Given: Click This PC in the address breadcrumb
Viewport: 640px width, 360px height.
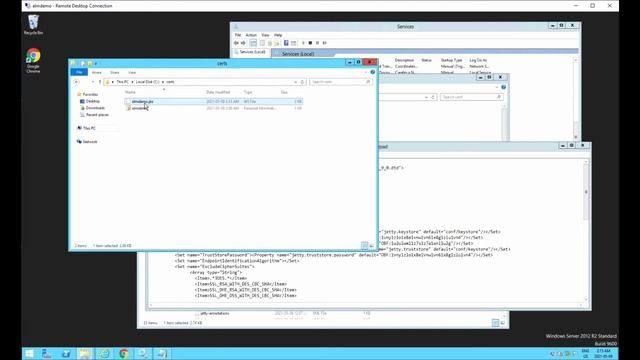Looking at the screenshot, I should point(122,82).
